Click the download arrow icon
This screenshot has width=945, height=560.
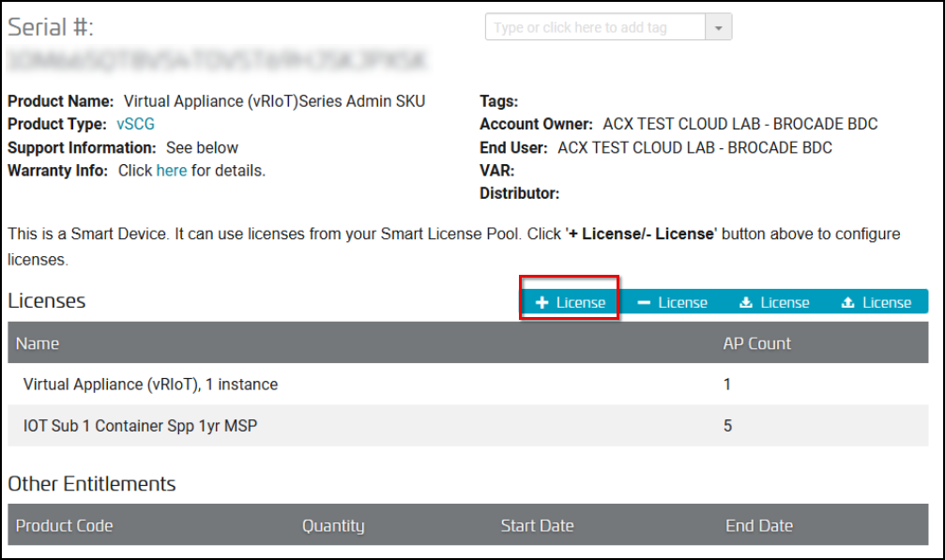pyautogui.click(x=745, y=302)
